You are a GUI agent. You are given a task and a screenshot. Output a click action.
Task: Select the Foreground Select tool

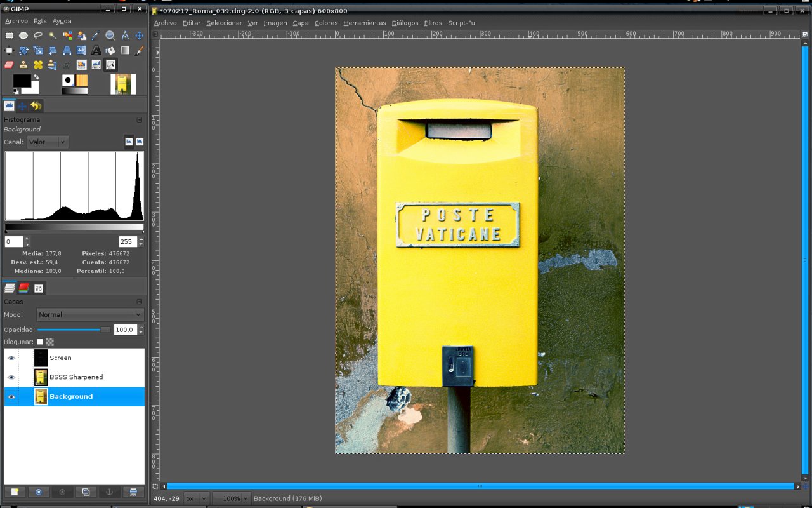pos(82,36)
